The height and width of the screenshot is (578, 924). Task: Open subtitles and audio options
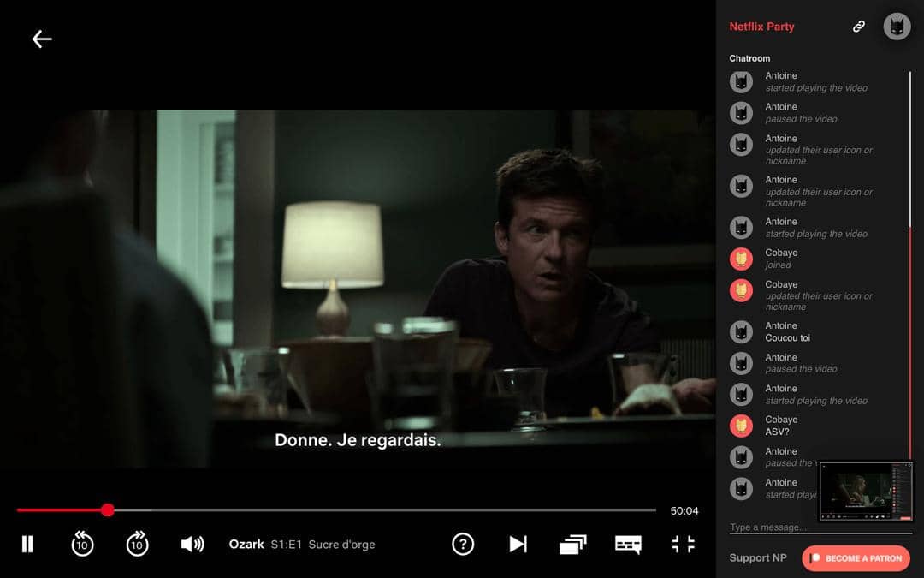click(x=628, y=544)
